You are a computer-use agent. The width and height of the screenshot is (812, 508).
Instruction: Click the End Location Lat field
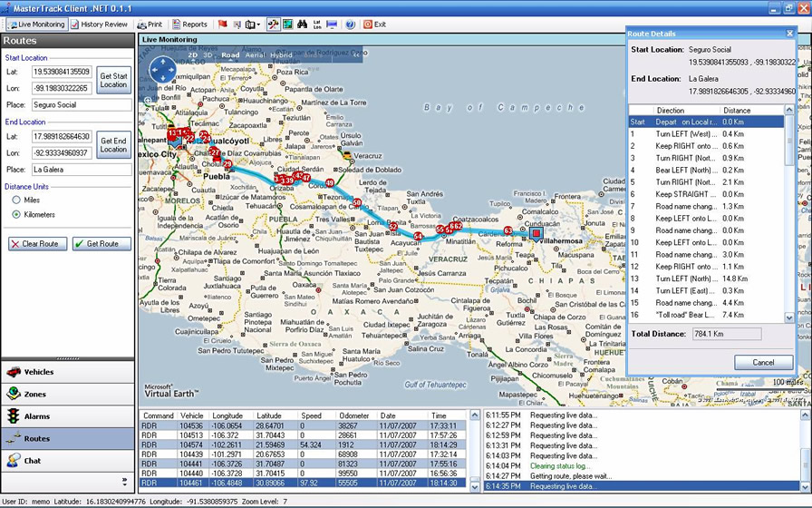(x=62, y=136)
